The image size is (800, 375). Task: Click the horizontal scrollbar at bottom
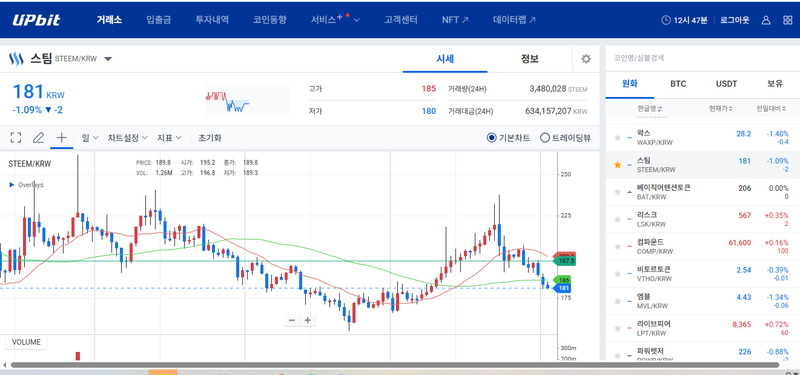click(x=394, y=365)
